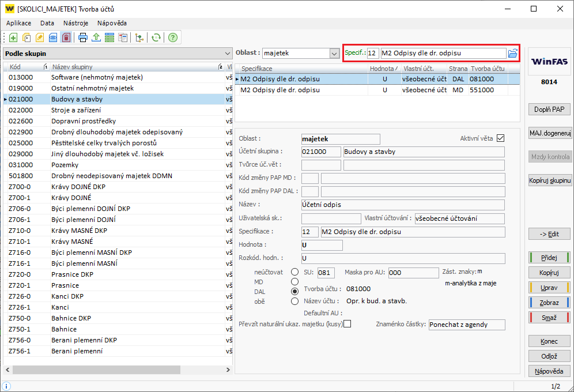Click sort indicator in Kód column header
The image size is (574, 392).
(x=46, y=67)
